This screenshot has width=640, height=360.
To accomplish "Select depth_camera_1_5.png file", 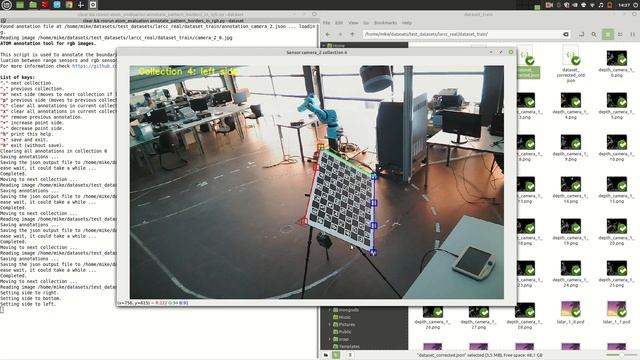I will pos(616,105).
